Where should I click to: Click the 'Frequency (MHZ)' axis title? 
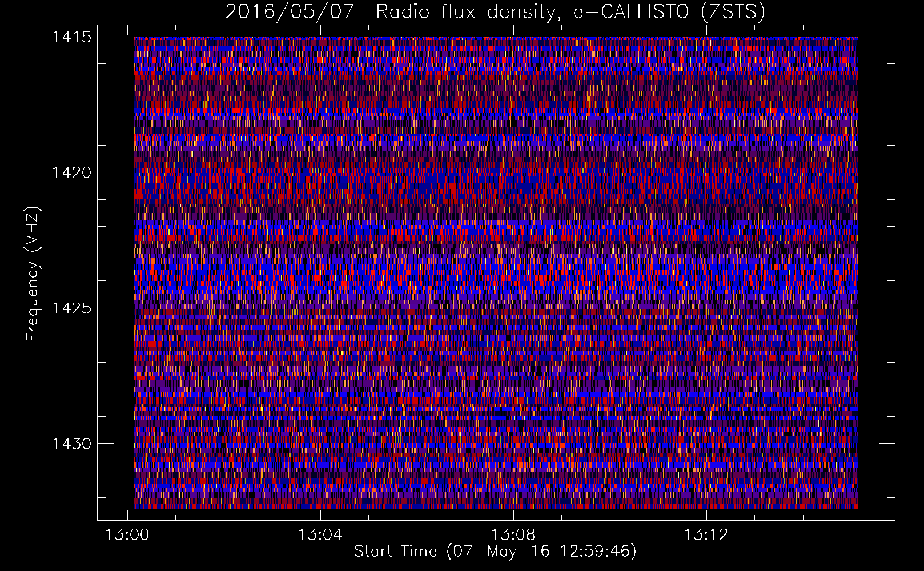pos(33,274)
